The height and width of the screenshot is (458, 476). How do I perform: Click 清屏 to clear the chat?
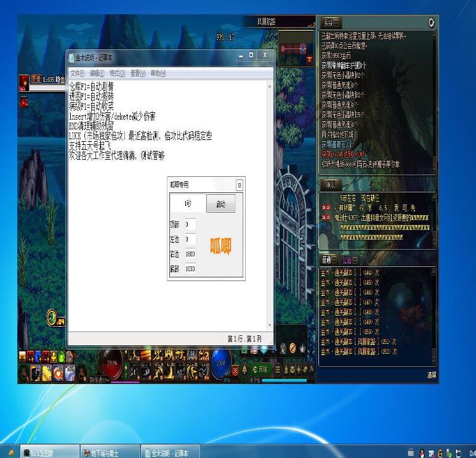[432, 375]
